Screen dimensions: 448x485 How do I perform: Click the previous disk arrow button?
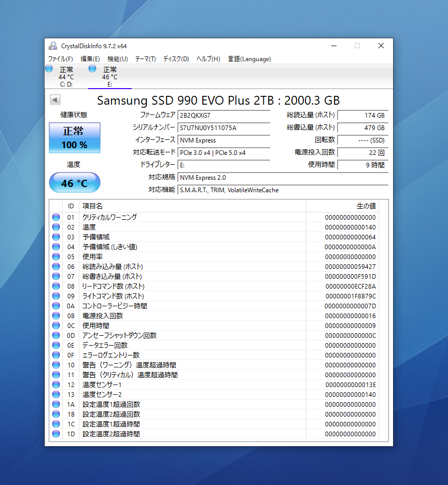[x=55, y=99]
